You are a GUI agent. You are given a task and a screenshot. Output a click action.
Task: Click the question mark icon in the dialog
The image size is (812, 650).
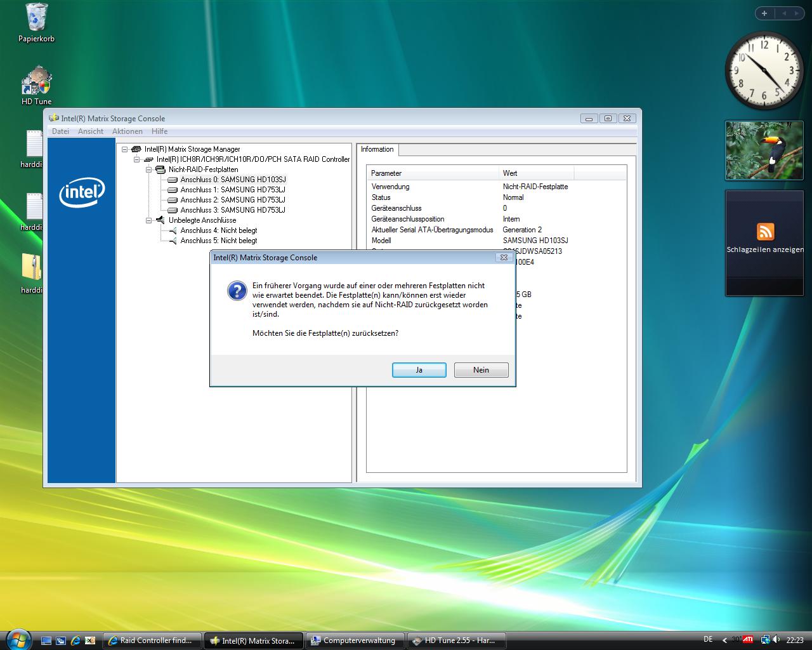pos(237,291)
